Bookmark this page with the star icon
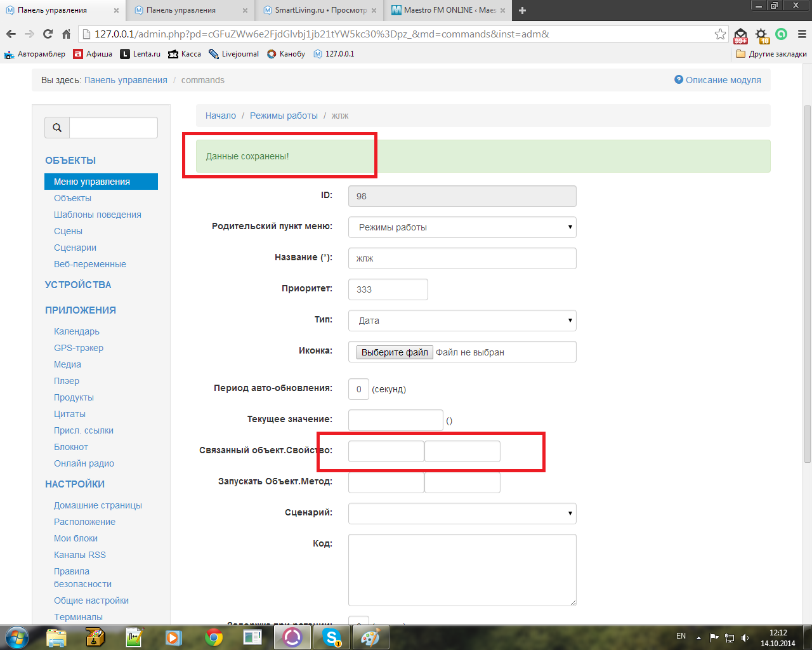The height and width of the screenshot is (650, 812). pos(720,34)
